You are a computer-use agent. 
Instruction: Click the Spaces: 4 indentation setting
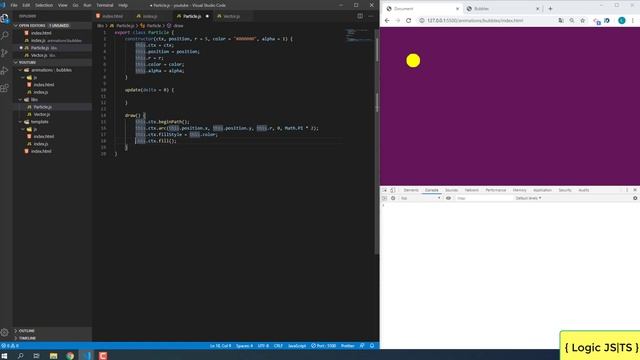(244, 346)
